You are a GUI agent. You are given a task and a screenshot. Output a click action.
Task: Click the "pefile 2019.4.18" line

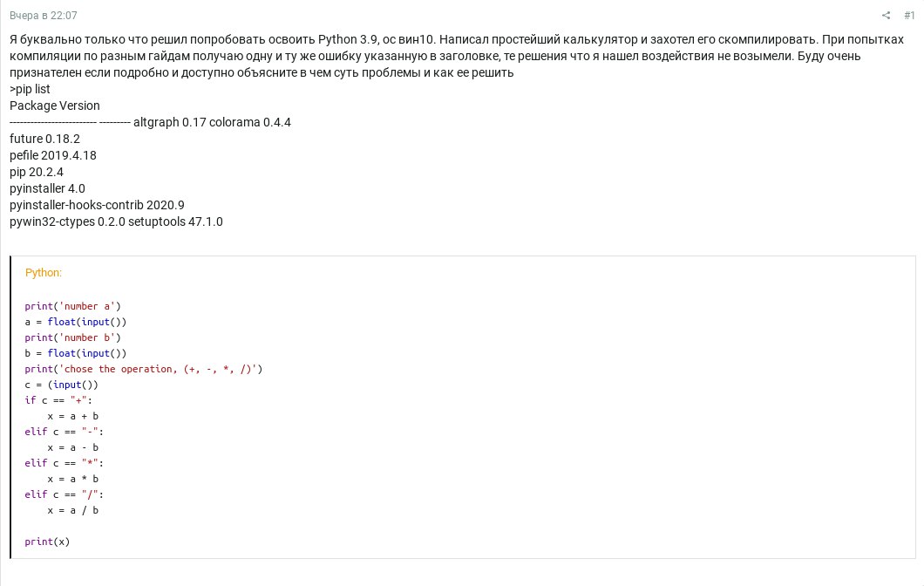[x=53, y=155]
